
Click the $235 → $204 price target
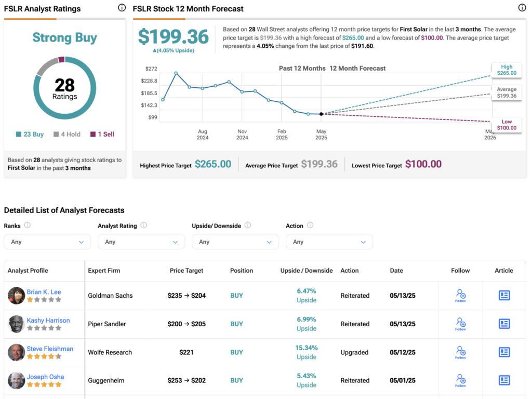coord(187,296)
